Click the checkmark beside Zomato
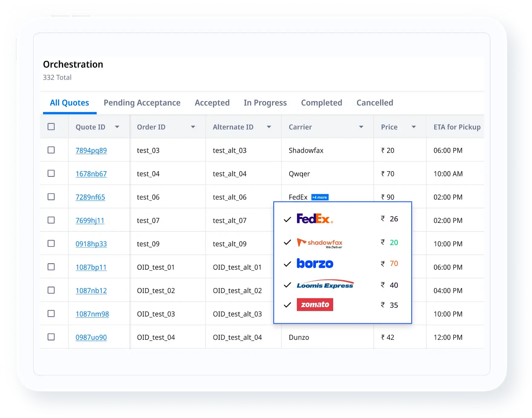This screenshot has width=532, height=418. coord(287,305)
